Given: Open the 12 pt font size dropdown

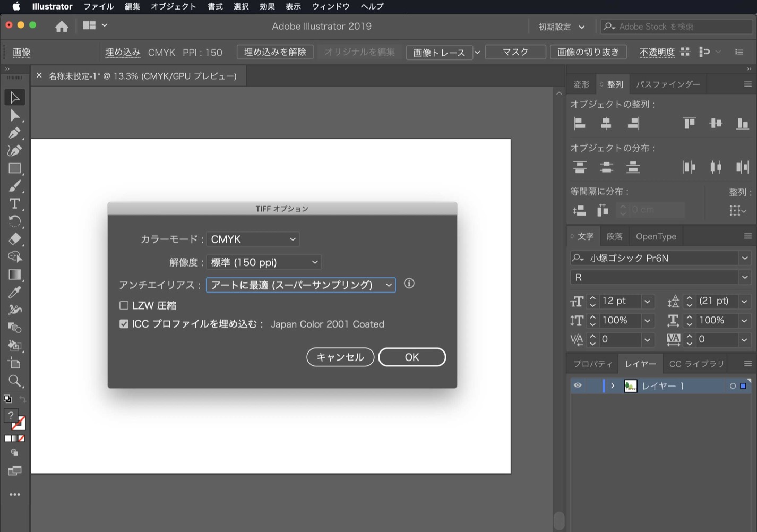Looking at the screenshot, I should (647, 302).
